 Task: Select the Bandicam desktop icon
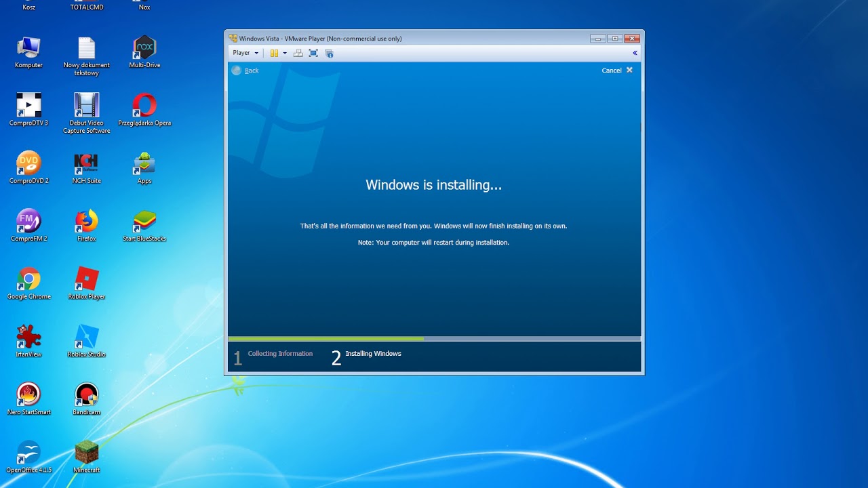pyautogui.click(x=87, y=399)
